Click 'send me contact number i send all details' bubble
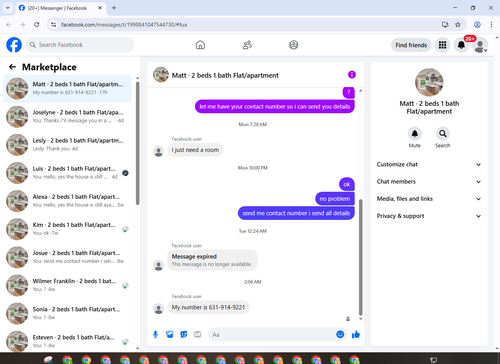Image resolution: width=500 pixels, height=364 pixels. (296, 213)
